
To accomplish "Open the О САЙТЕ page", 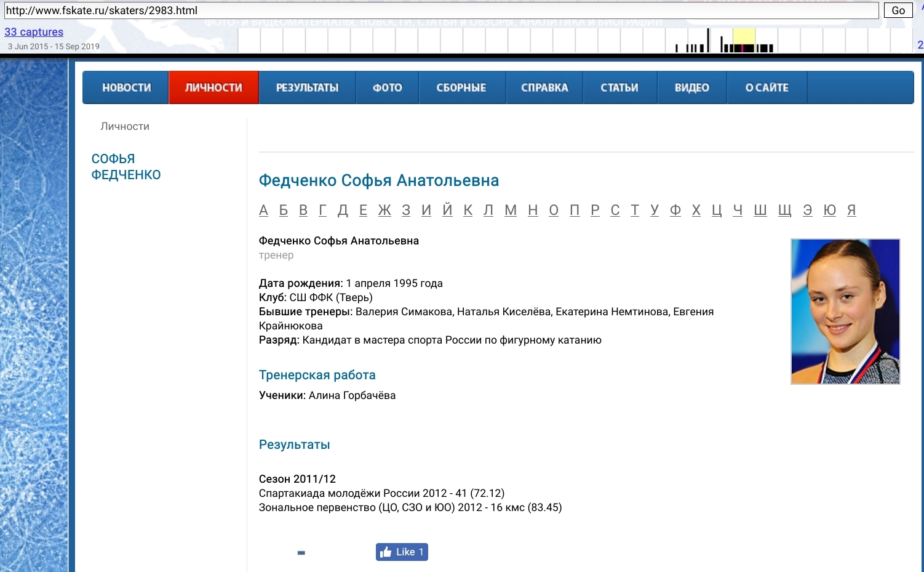I will click(767, 87).
